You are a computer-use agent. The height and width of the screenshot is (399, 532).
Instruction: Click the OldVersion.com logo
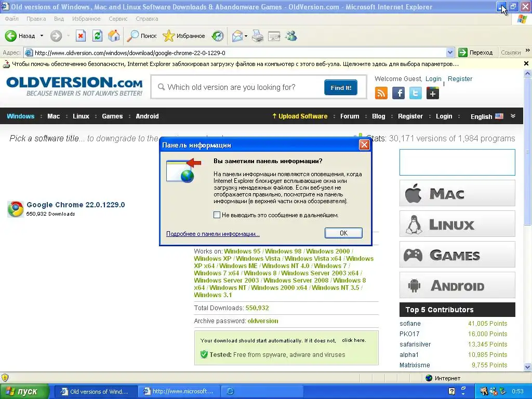74,86
